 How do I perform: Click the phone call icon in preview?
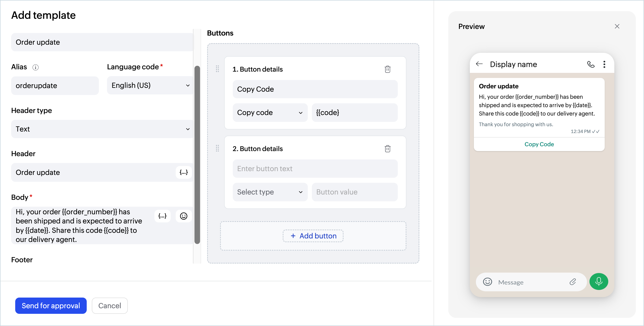point(591,64)
